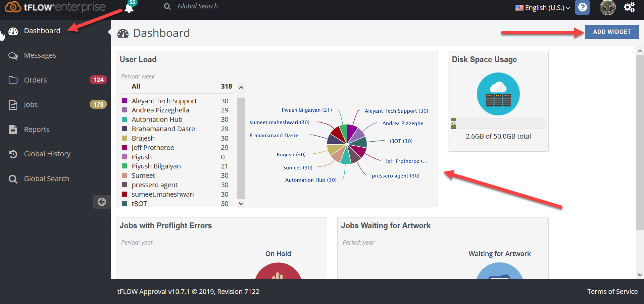Click the Jobs with Preflight Errors widget title
The width and height of the screenshot is (644, 304).
[x=166, y=225]
